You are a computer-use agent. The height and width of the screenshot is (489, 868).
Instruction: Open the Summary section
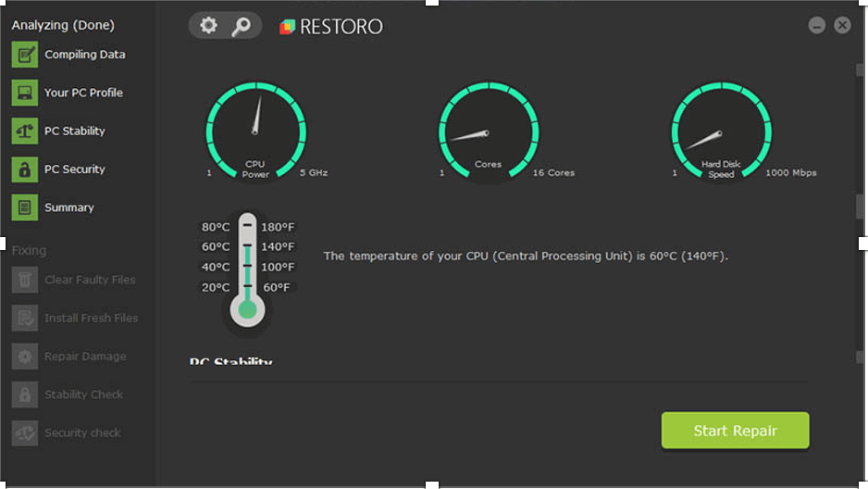(x=69, y=207)
